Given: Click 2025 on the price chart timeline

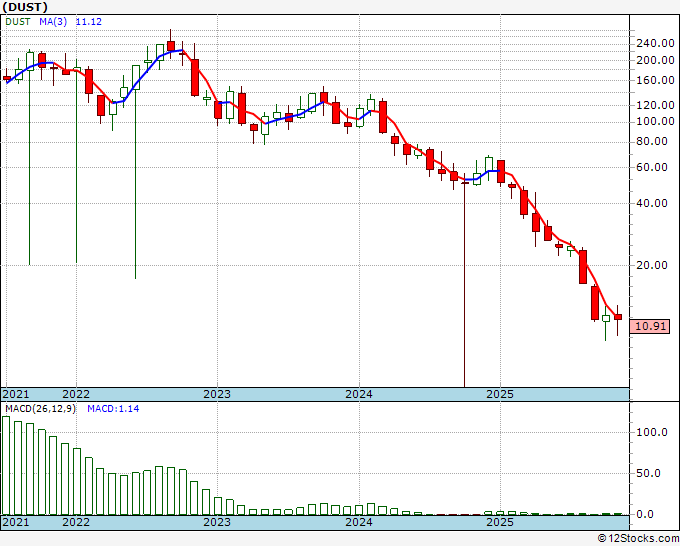Looking at the screenshot, I should click(x=500, y=394).
